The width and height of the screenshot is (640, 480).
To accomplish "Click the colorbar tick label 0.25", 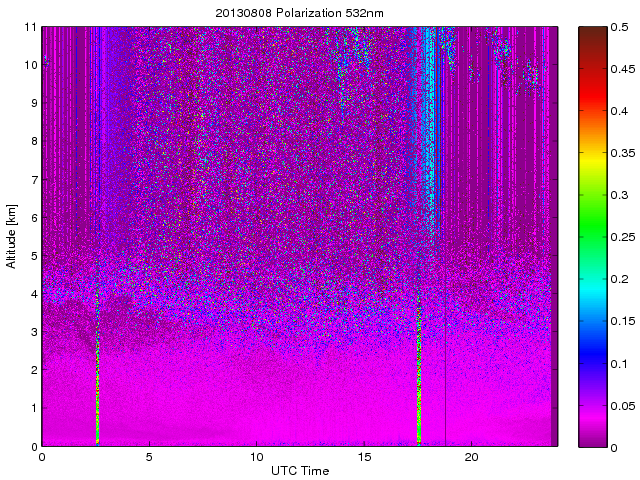I will click(624, 237).
